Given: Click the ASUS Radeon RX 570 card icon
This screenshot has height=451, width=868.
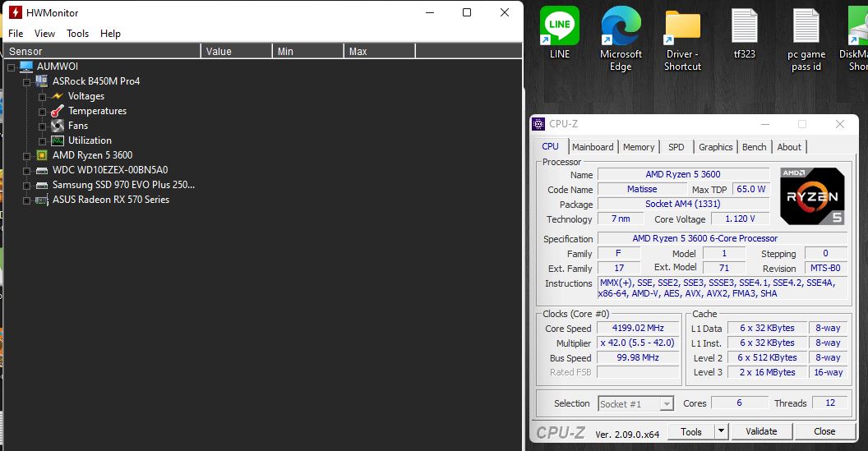Looking at the screenshot, I should point(42,200).
